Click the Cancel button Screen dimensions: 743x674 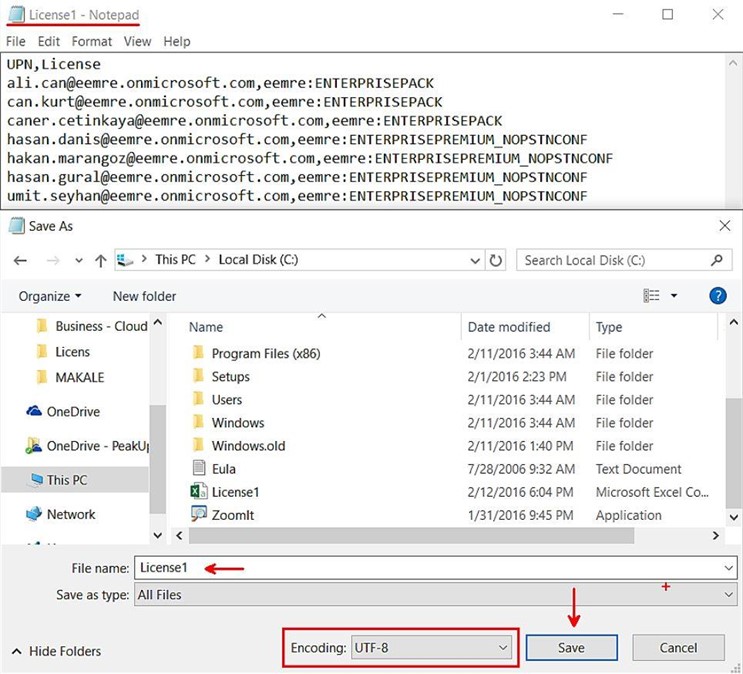pyautogui.click(x=678, y=648)
